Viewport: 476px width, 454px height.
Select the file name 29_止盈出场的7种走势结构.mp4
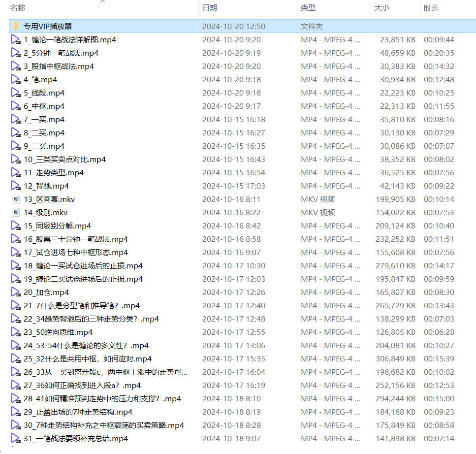tap(78, 412)
